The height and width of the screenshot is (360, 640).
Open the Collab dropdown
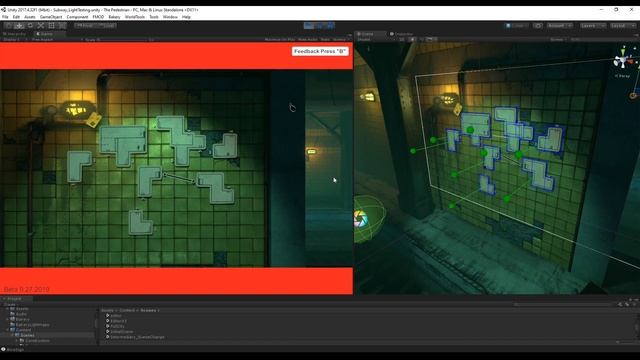(x=516, y=26)
